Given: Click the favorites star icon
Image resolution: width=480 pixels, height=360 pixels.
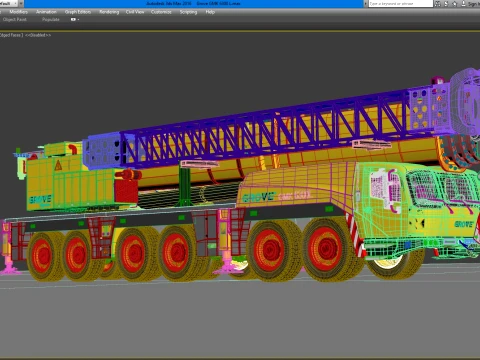Looking at the screenshot, I should 455,4.
